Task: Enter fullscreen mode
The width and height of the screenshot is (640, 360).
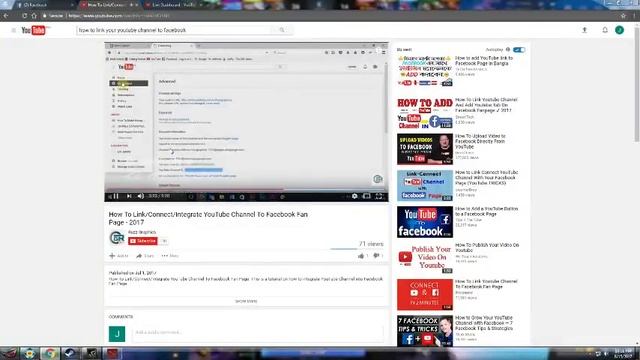Action: point(379,196)
